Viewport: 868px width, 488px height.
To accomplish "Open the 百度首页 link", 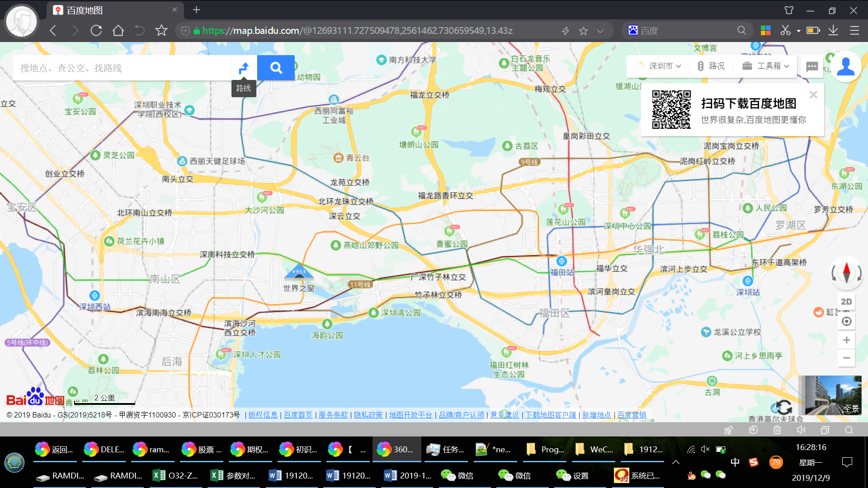I will tap(298, 415).
